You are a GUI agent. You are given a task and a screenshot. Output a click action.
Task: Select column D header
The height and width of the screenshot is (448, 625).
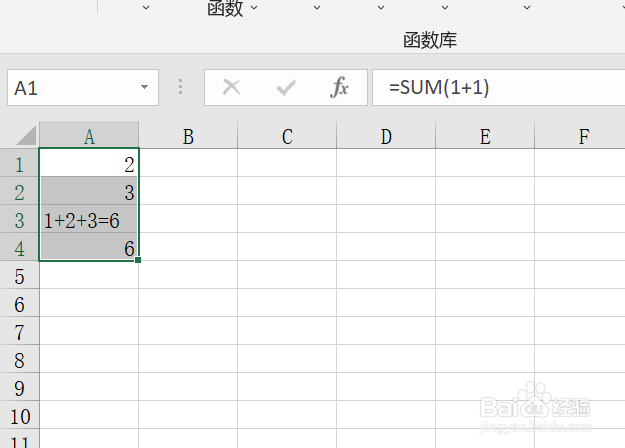[x=386, y=136]
